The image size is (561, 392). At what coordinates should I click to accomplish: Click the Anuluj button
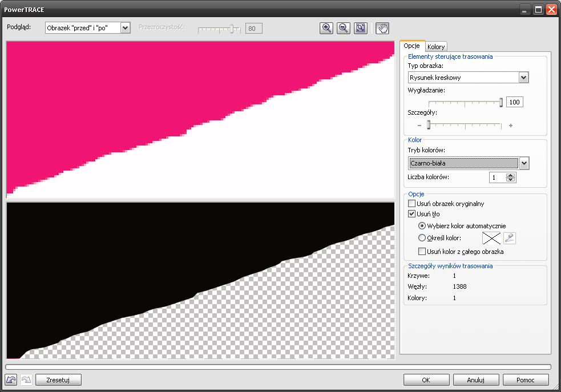click(475, 379)
